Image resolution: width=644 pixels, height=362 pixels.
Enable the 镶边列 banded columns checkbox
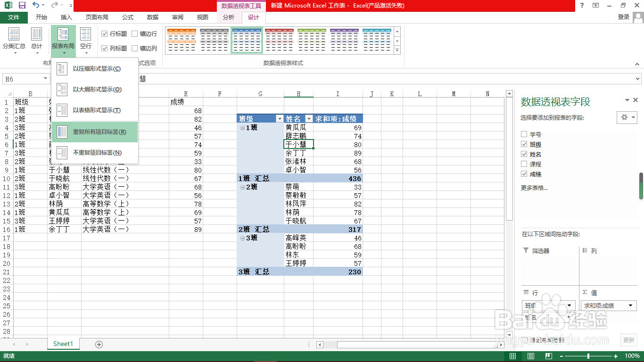point(135,48)
